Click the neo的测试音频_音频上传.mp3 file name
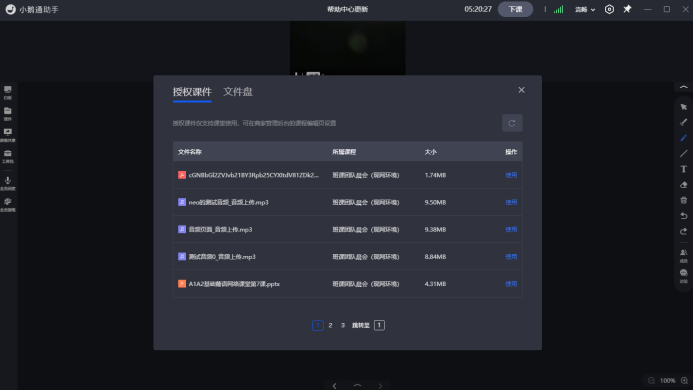The height and width of the screenshot is (390, 693). (x=228, y=202)
